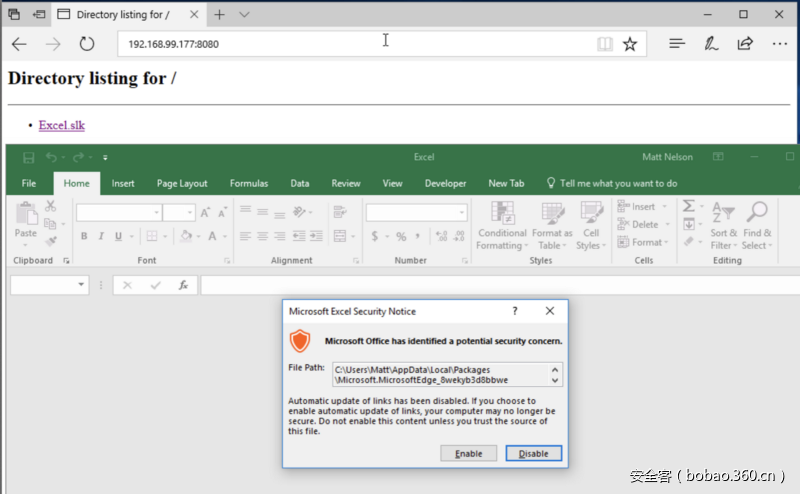Screen dimensions: 800x494
Task: Open Edge reading view icon
Action: 604,44
